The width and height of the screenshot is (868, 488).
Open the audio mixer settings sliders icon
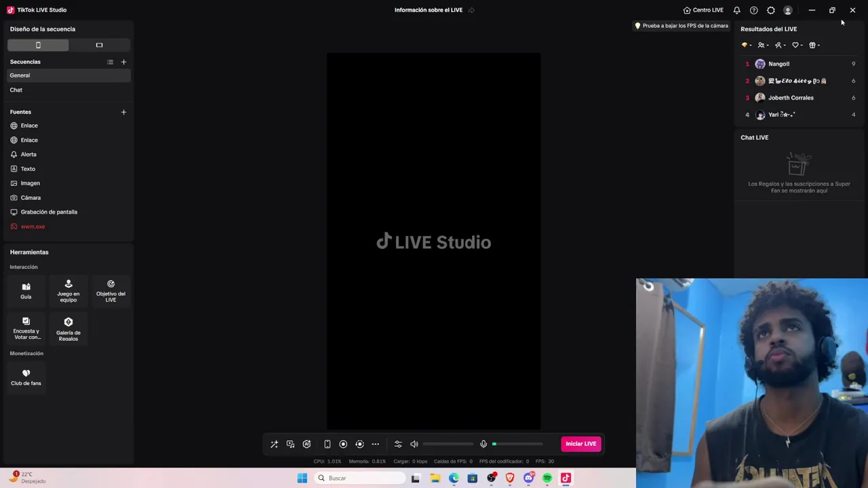coord(398,444)
